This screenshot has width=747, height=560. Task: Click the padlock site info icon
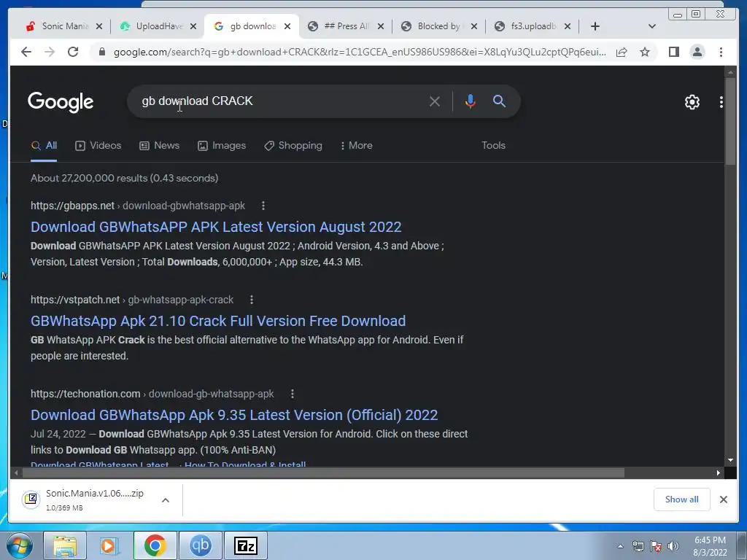101,52
